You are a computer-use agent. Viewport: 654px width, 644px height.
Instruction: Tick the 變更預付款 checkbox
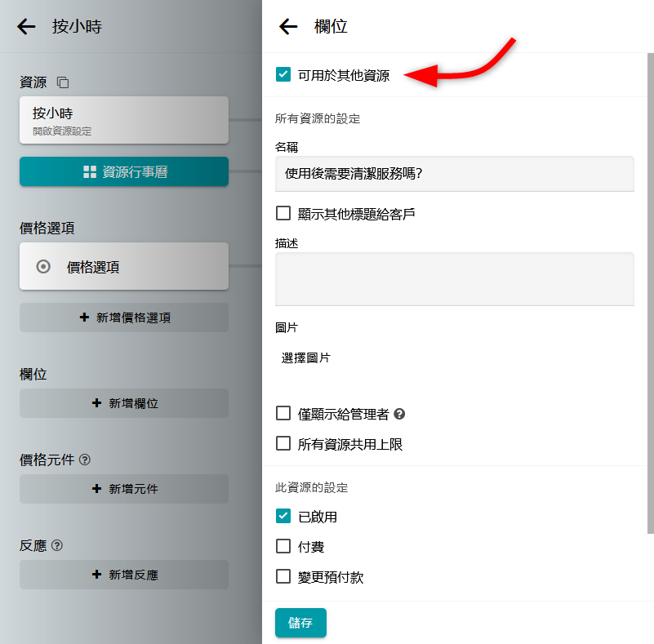click(x=283, y=576)
